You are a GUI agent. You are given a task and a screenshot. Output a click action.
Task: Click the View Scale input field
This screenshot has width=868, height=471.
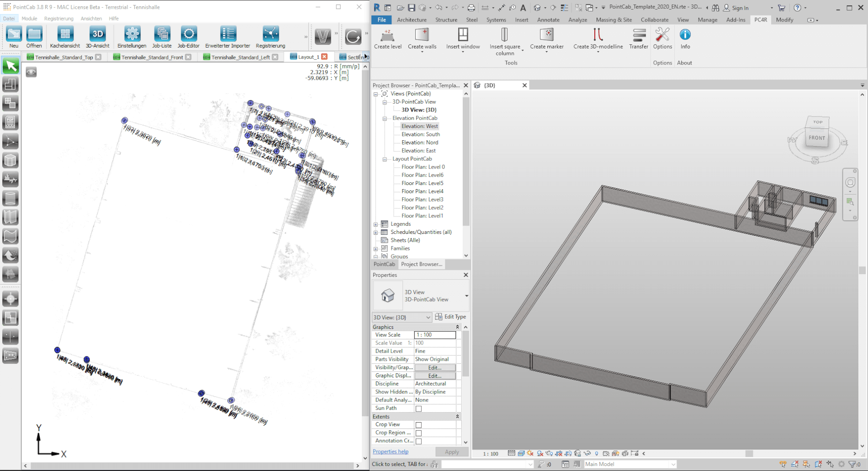point(434,335)
